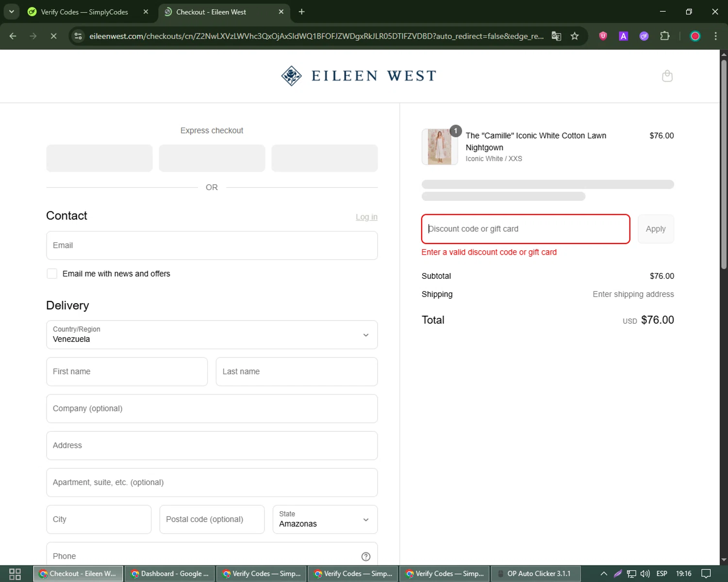Click the Apply discount button
Image resolution: width=728 pixels, height=582 pixels.
656,229
